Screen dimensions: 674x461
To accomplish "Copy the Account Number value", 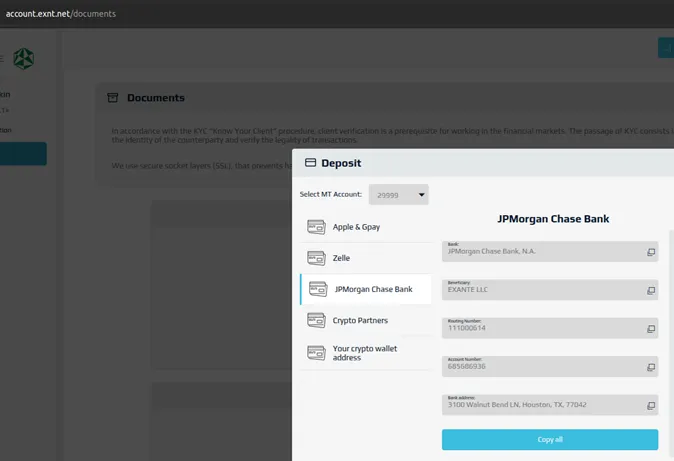I will click(651, 367).
